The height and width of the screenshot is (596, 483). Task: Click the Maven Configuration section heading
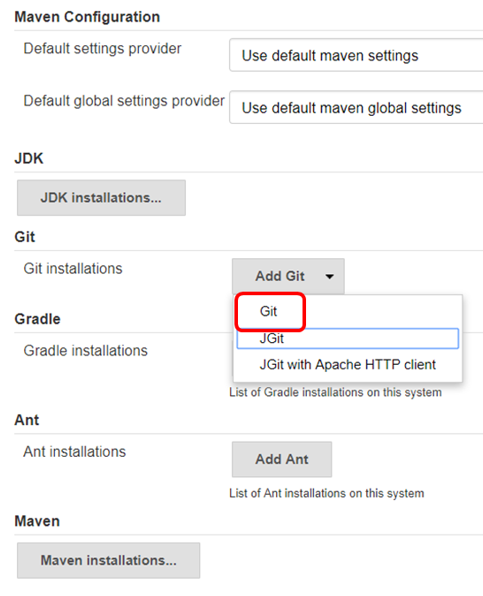point(87,17)
